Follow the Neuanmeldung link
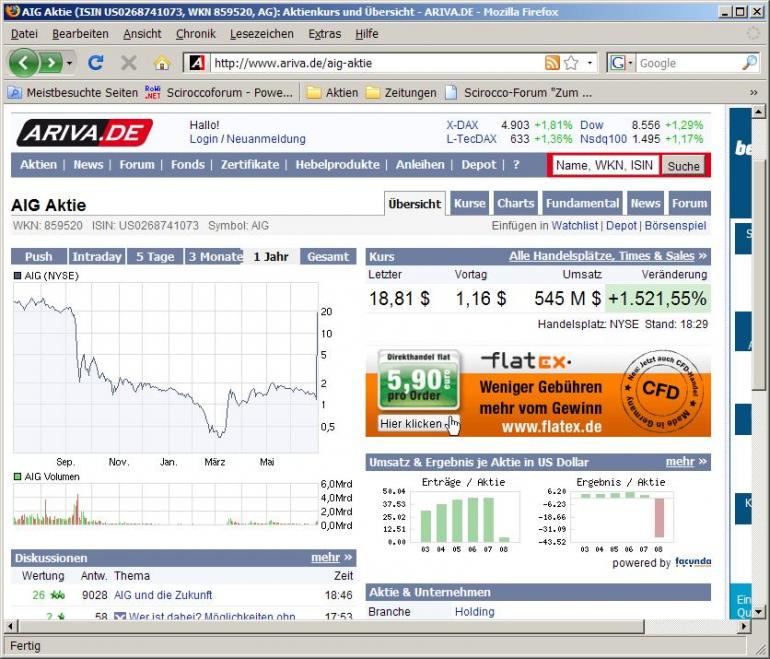 pos(266,139)
